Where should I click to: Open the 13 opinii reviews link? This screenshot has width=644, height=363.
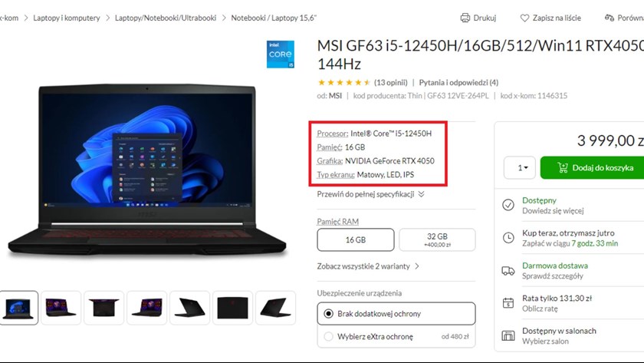[390, 83]
